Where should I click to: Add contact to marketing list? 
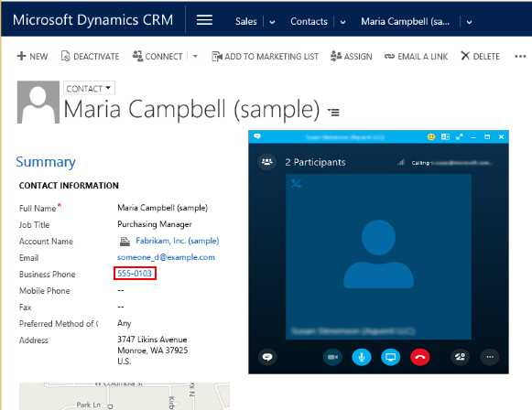click(265, 57)
